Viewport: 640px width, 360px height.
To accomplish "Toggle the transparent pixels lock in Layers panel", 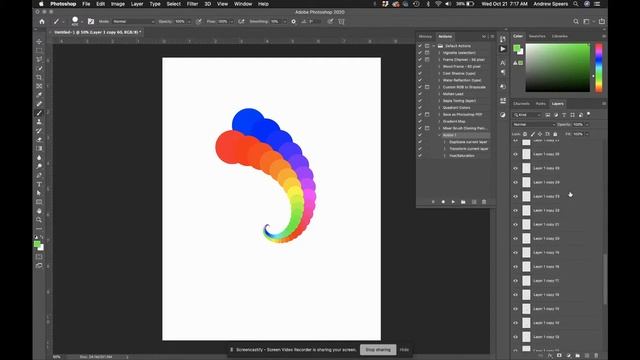I will (525, 134).
